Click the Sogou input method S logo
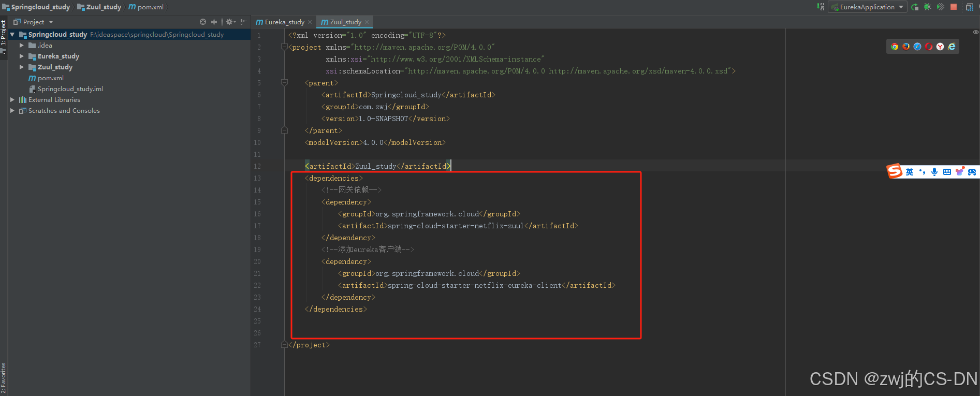The height and width of the screenshot is (396, 980). click(x=895, y=171)
